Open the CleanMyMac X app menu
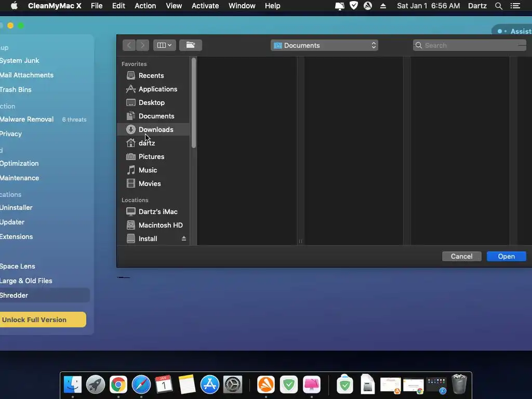 click(55, 6)
